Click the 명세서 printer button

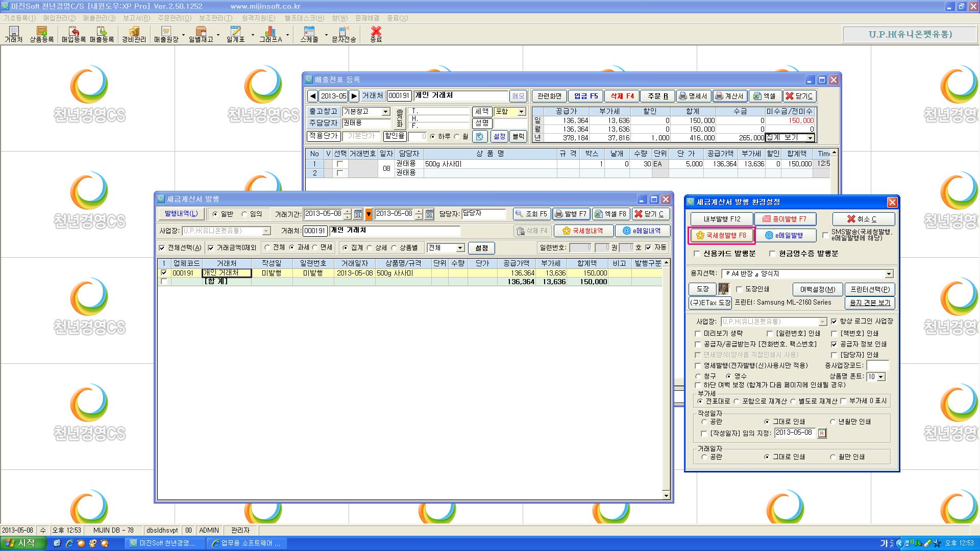pyautogui.click(x=693, y=96)
